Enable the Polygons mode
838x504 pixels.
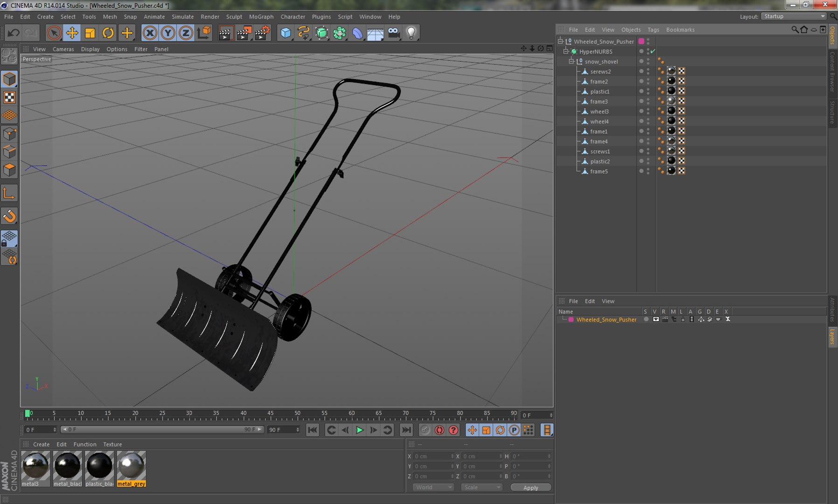coord(9,170)
